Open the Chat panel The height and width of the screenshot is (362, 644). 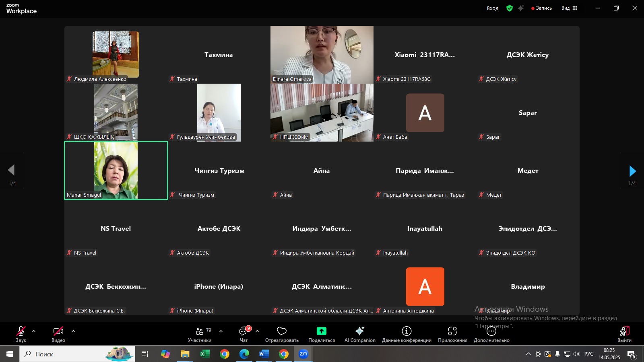tap(244, 331)
